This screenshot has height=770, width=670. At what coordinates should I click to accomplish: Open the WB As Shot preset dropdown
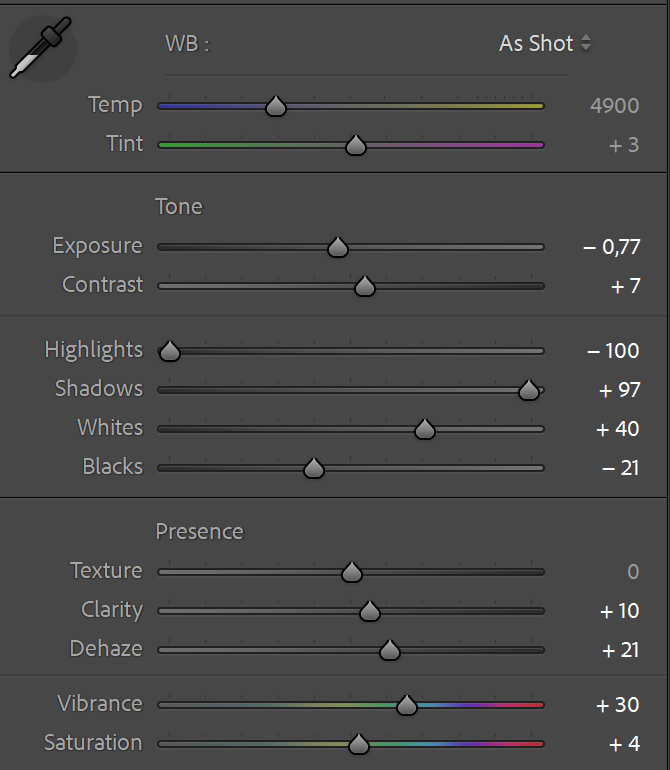545,44
